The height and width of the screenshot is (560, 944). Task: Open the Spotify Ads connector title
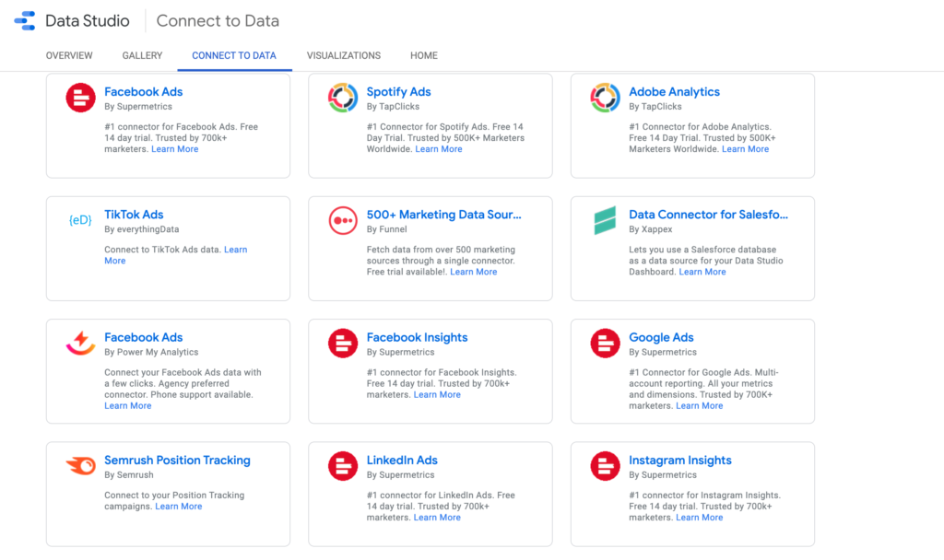click(398, 91)
